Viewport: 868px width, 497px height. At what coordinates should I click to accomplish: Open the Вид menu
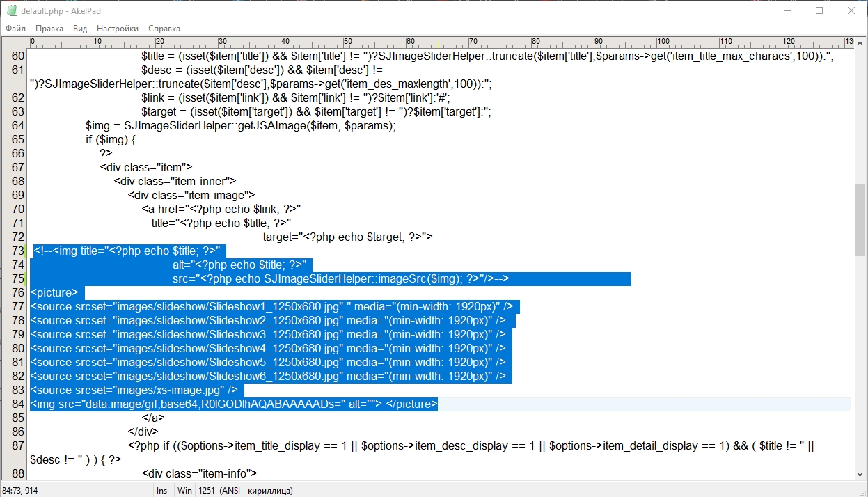point(80,29)
